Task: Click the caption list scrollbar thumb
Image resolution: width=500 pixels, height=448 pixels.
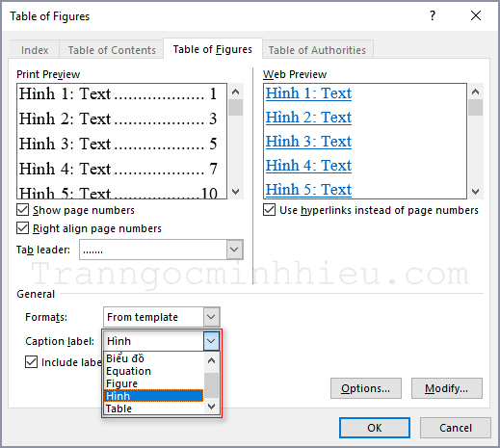Action: click(211, 385)
